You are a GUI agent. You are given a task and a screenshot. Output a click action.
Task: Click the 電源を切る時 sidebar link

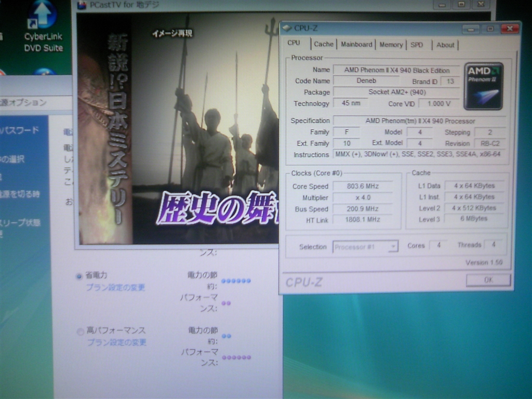(20, 194)
